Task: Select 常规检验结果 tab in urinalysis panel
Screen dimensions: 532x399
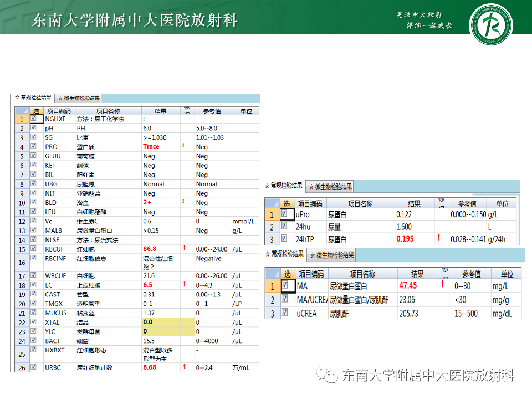Action: pyautogui.click(x=33, y=98)
